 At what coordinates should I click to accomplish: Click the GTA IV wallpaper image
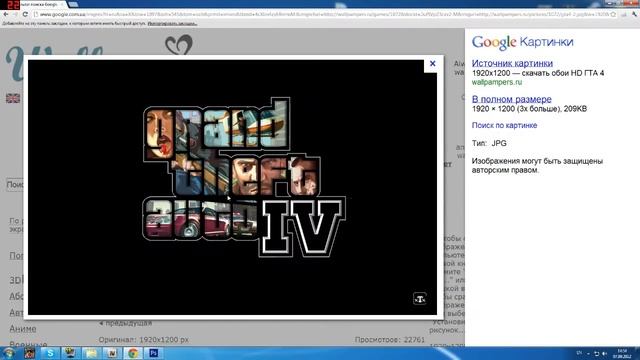(232, 187)
